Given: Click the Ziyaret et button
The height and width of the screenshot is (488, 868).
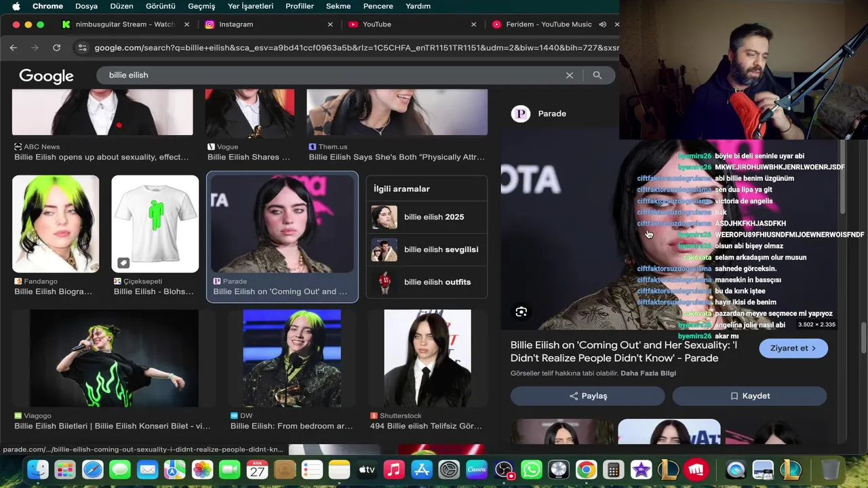Looking at the screenshot, I should pos(793,348).
